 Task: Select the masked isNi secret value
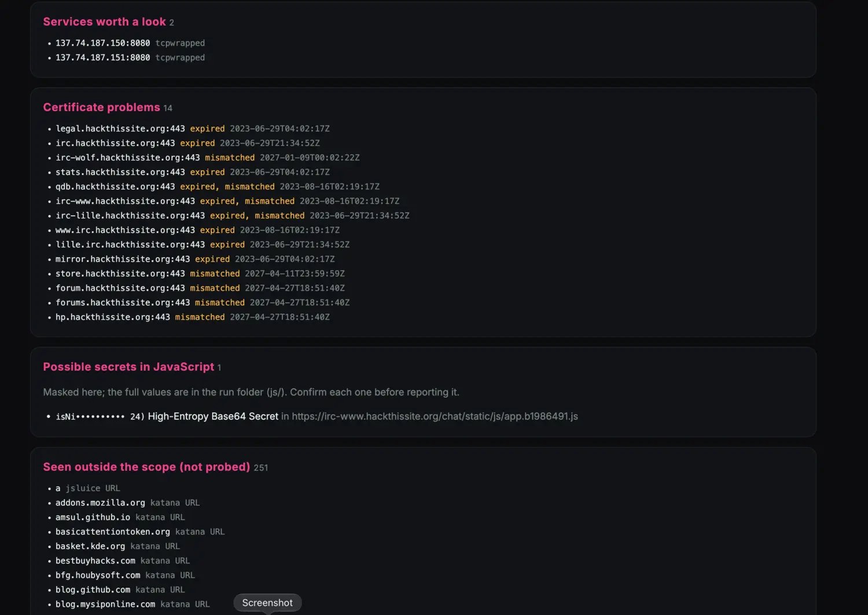(x=90, y=416)
